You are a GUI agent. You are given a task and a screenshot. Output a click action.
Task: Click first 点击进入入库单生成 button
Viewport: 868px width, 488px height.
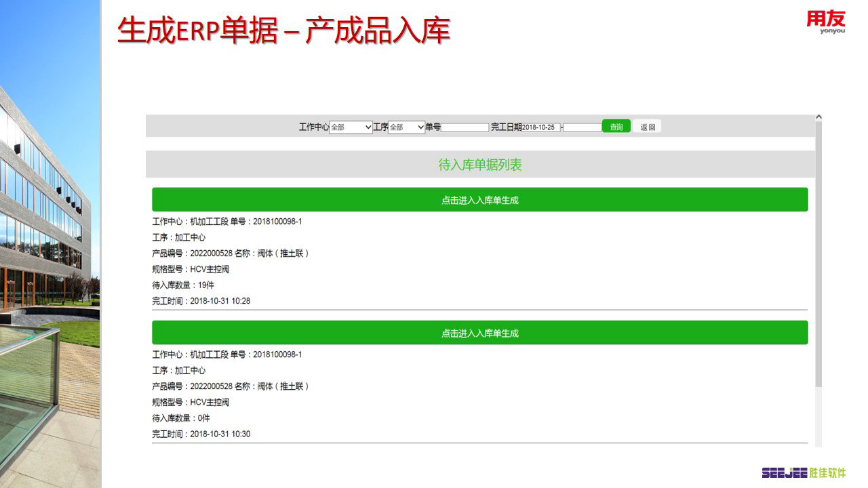coord(479,200)
